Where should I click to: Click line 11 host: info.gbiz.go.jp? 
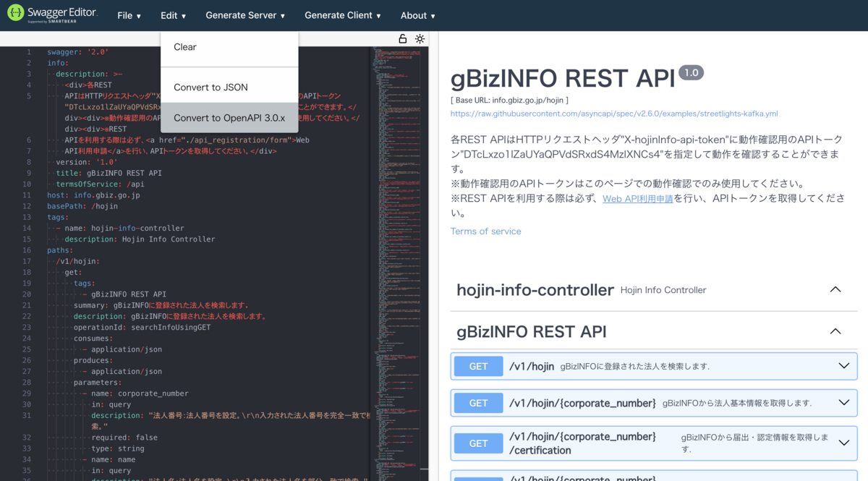click(x=94, y=195)
